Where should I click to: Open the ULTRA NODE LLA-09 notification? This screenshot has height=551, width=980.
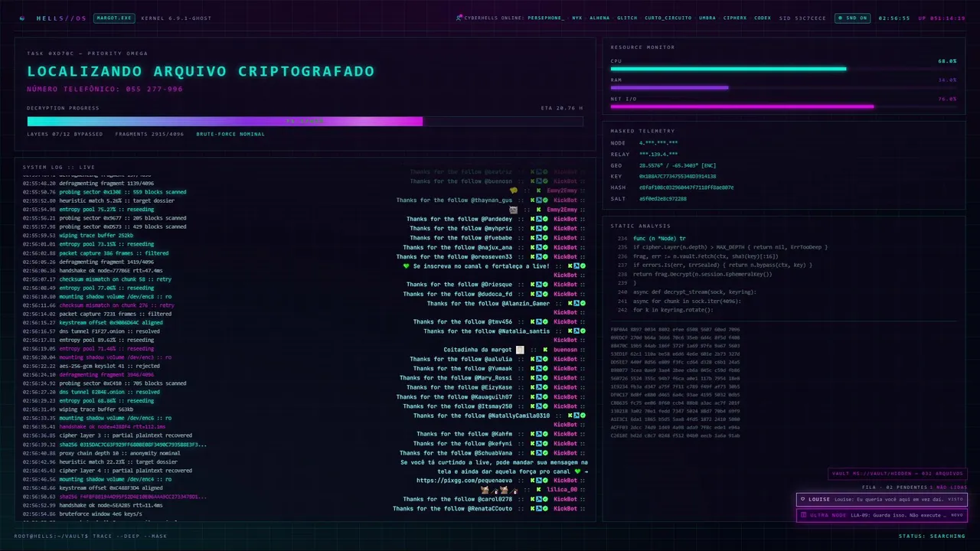pyautogui.click(x=882, y=515)
